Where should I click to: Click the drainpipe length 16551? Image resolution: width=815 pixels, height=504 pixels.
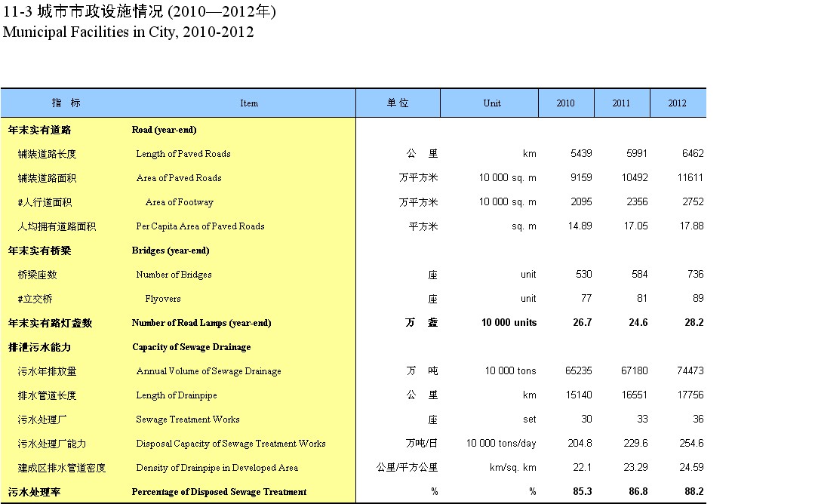click(x=635, y=395)
